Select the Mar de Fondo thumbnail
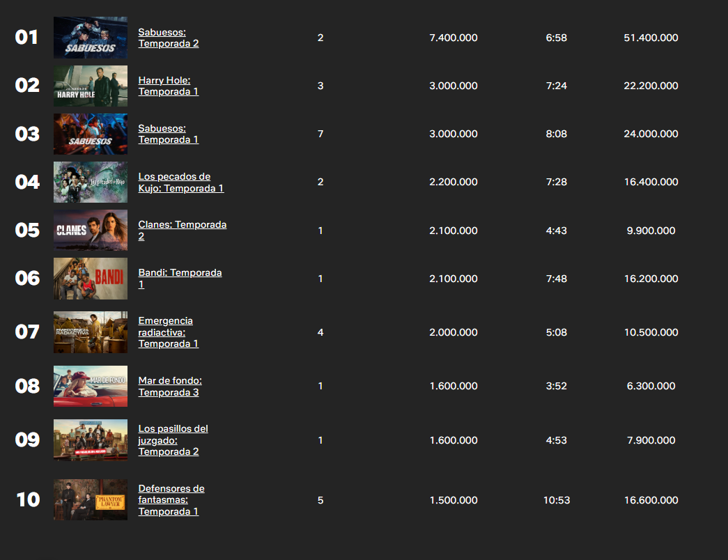This screenshot has height=560, width=728. click(x=91, y=386)
